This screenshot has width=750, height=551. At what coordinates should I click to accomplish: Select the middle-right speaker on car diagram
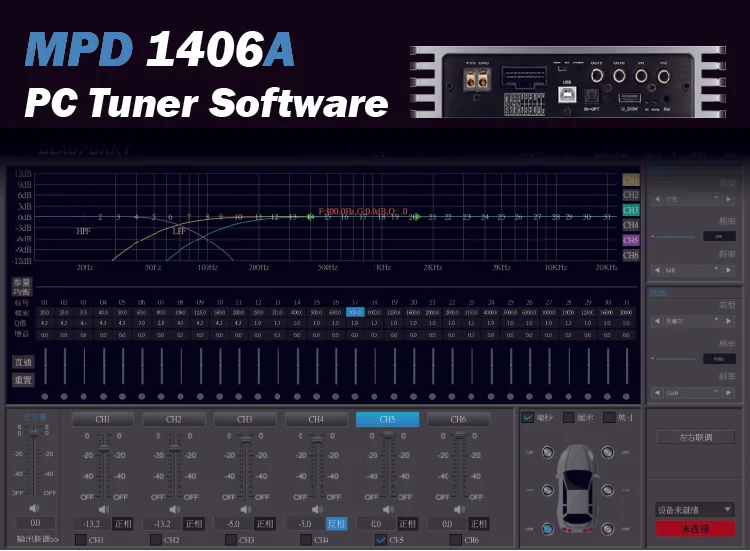pos(607,490)
